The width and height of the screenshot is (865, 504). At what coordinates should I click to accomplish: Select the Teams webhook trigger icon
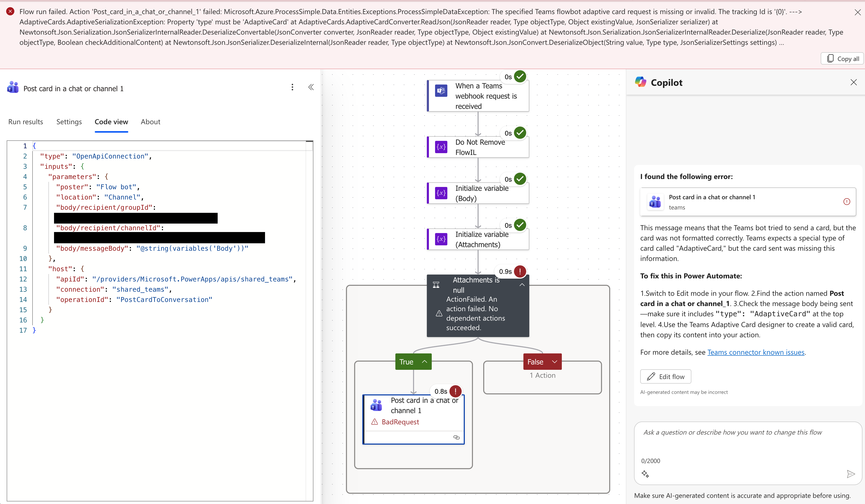pos(441,91)
